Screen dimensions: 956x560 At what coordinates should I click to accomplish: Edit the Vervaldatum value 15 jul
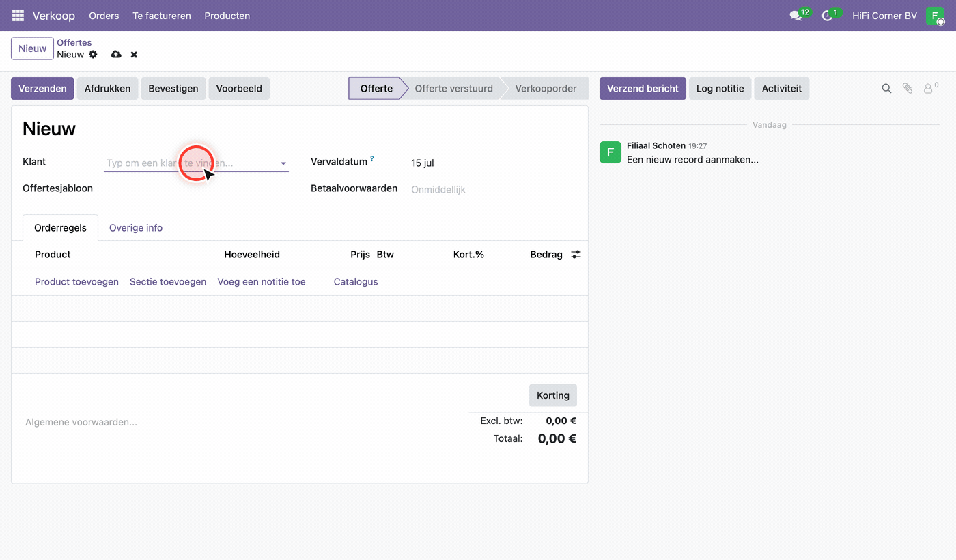[x=423, y=163]
